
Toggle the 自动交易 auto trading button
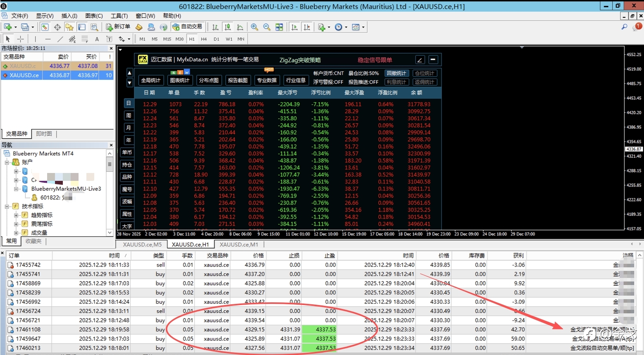click(x=187, y=27)
